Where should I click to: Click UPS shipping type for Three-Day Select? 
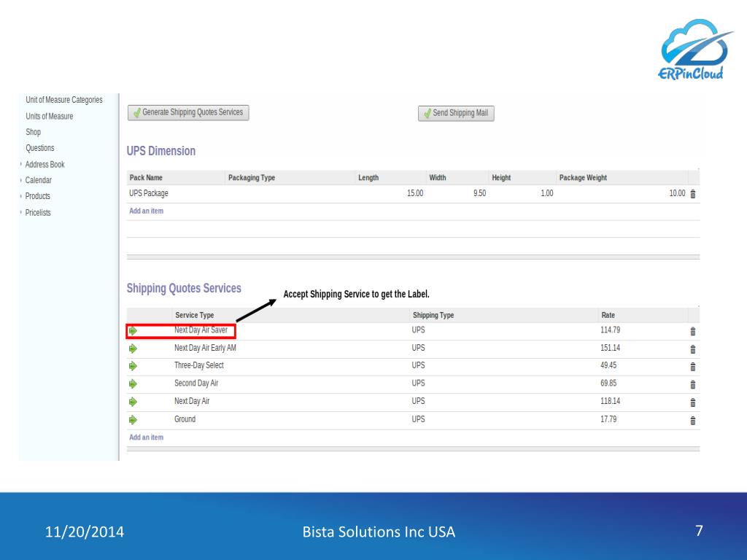coord(418,365)
